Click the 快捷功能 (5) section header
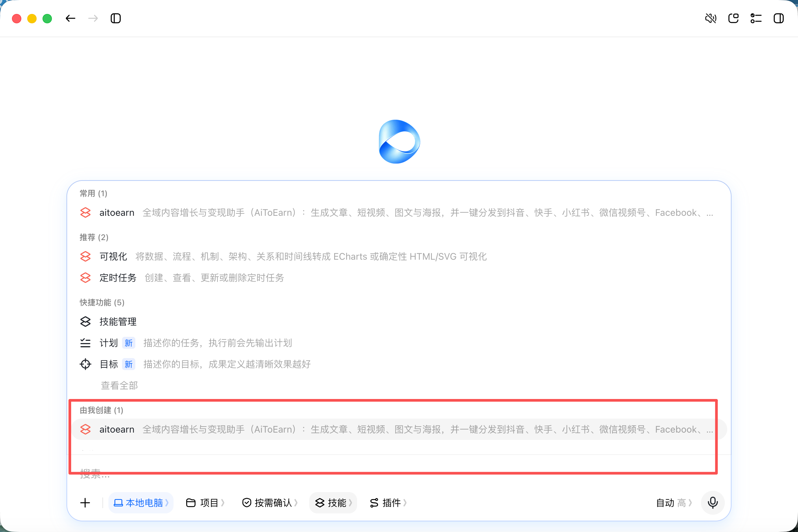This screenshot has height=532, width=798. pyautogui.click(x=102, y=303)
